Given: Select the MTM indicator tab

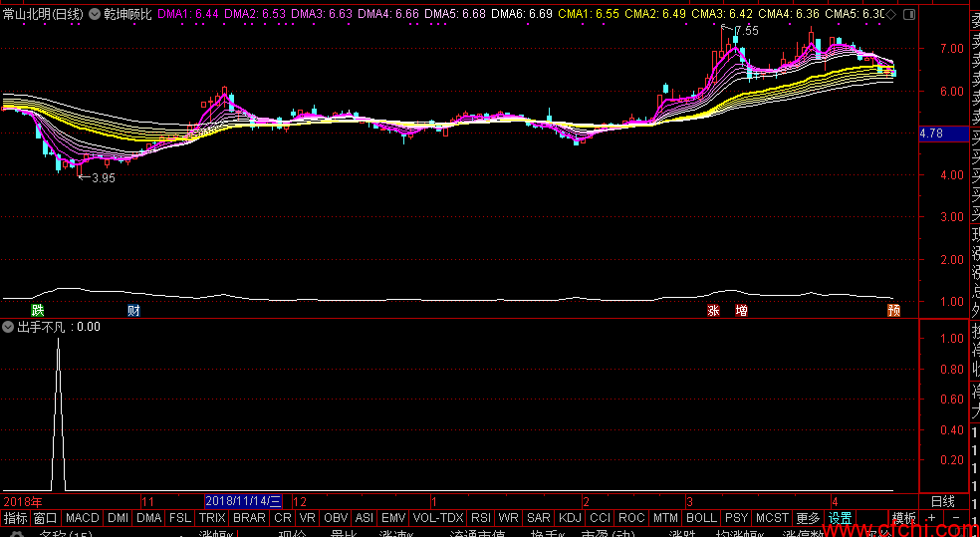Looking at the screenshot, I should point(665,518).
